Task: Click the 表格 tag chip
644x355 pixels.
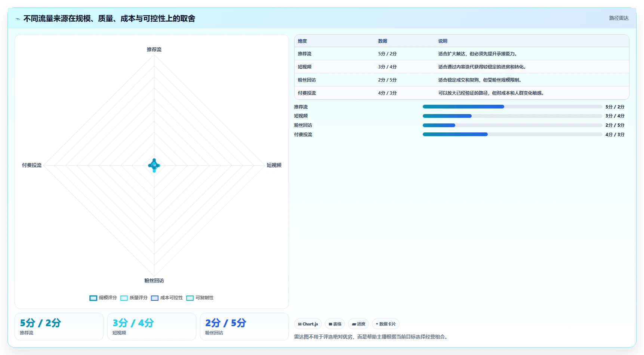Action: [x=335, y=324]
